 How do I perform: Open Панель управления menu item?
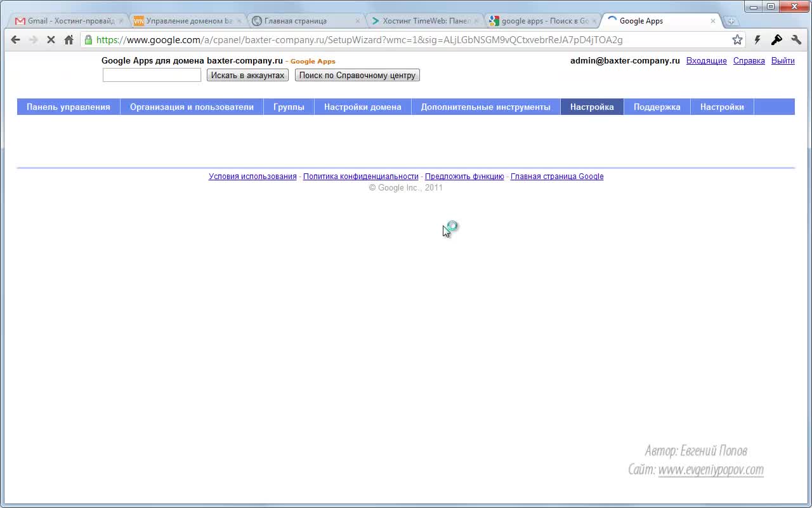coord(69,107)
